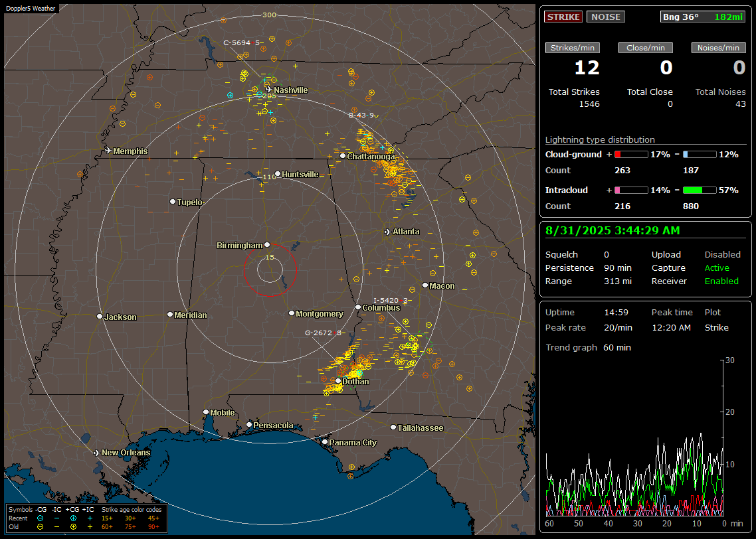Click the Uptime value 14:59

[616, 313]
